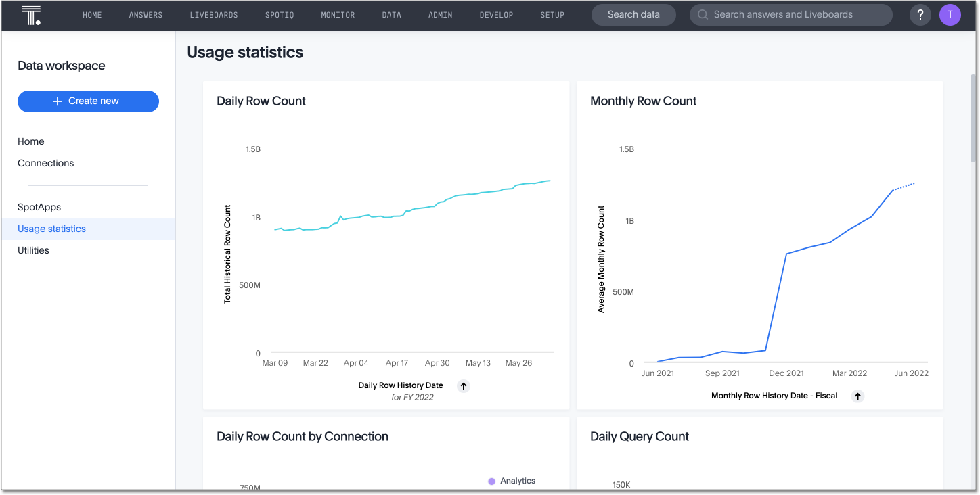
Task: Click sort arrow for Monthly Row History Date - Fiscal
Action: point(857,396)
